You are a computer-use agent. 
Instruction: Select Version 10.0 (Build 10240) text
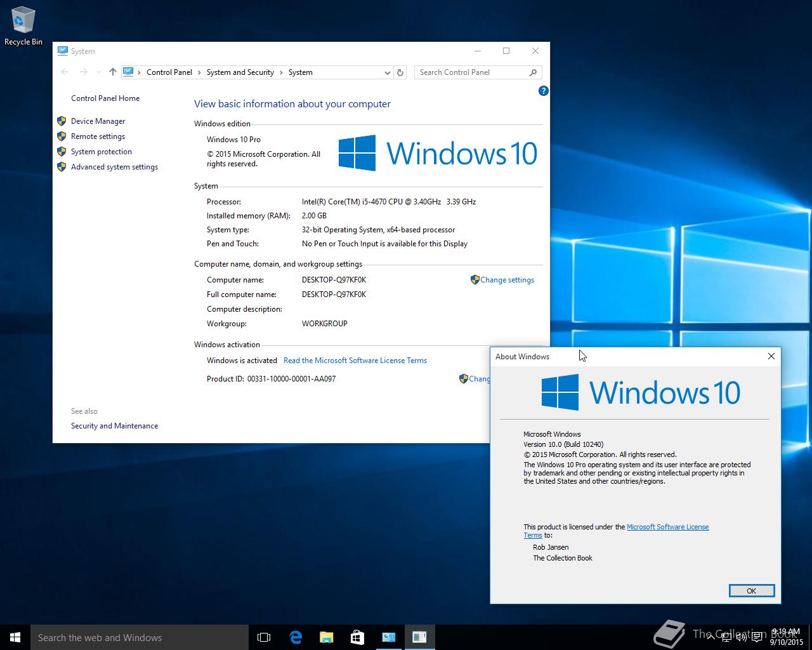click(x=563, y=444)
